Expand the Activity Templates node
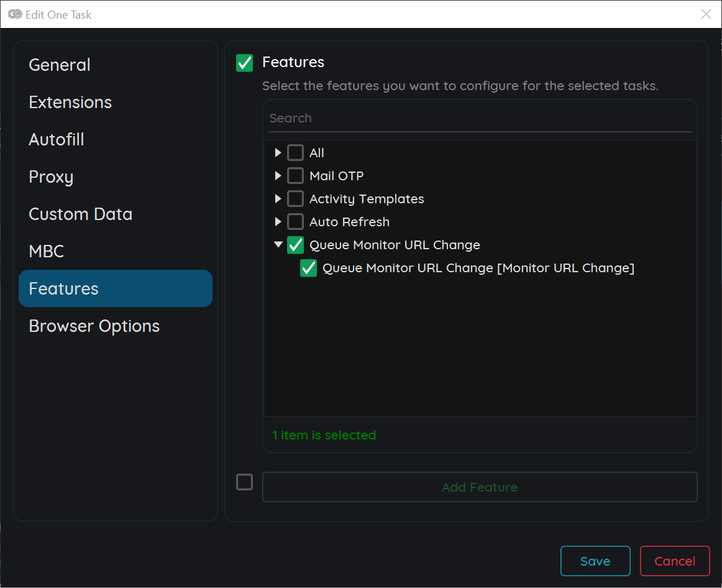This screenshot has width=722, height=588. coord(278,198)
